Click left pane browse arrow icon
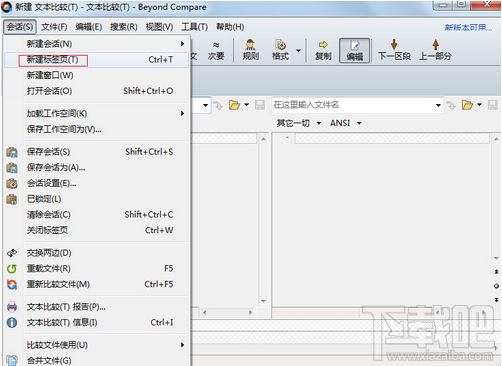Screen dimensions: 502x366 tap(218, 106)
